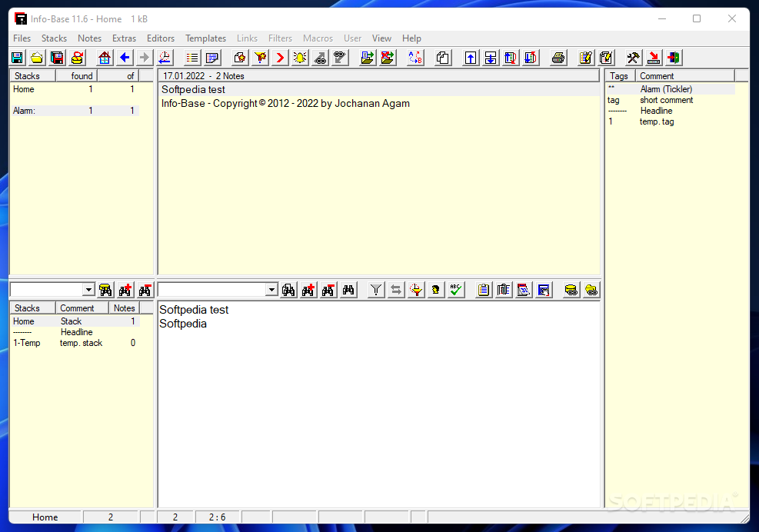Click note binoculars icon with red minus

tap(328, 290)
